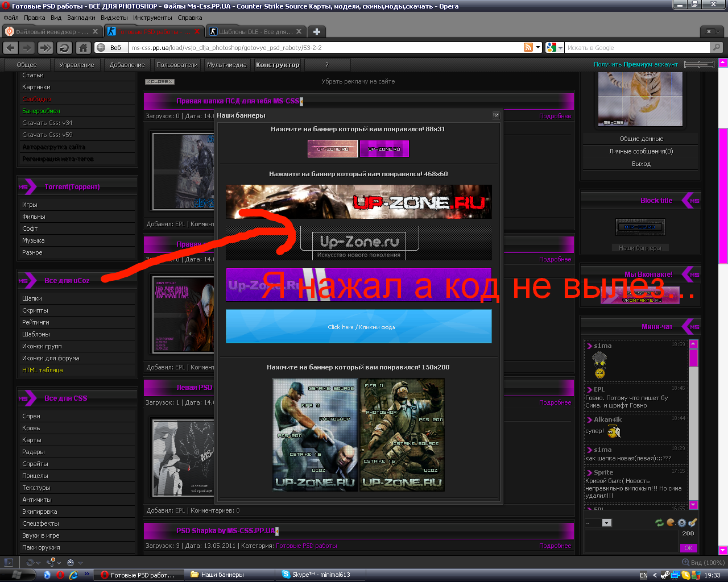Select the blue Click here / Кликни сюда banner
This screenshot has width=728, height=582.
coord(359,326)
